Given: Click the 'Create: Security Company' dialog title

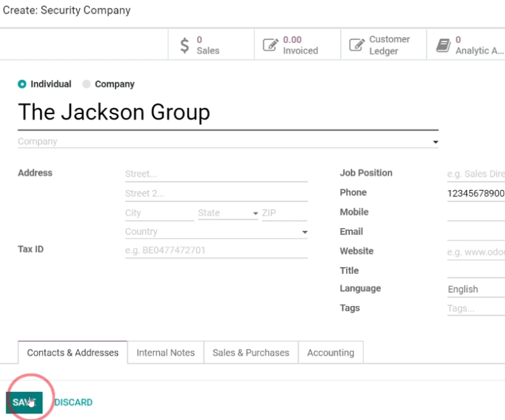Looking at the screenshot, I should tap(67, 10).
